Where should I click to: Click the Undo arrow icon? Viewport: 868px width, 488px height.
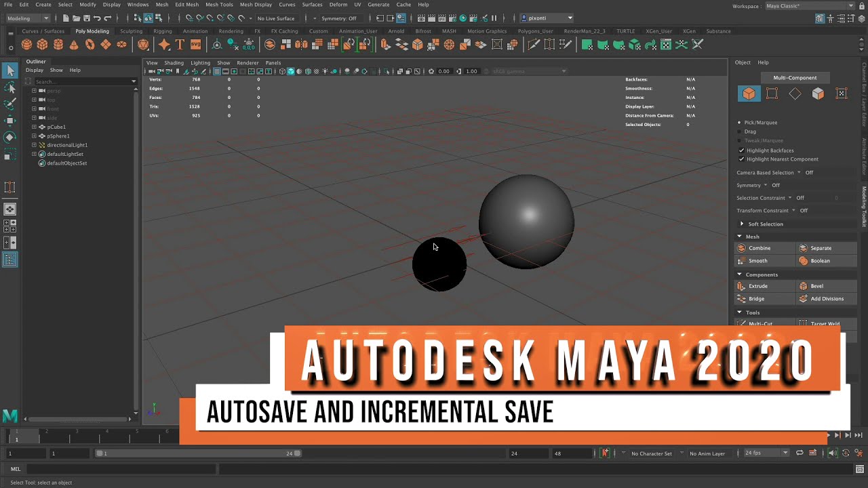(97, 18)
